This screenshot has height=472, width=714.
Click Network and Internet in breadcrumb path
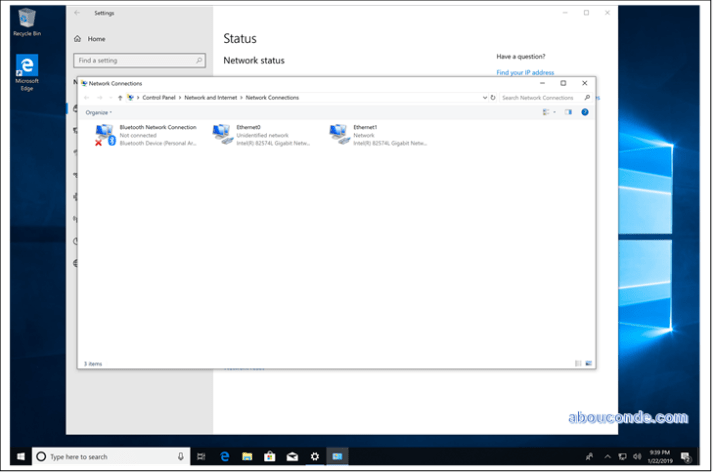click(x=211, y=98)
